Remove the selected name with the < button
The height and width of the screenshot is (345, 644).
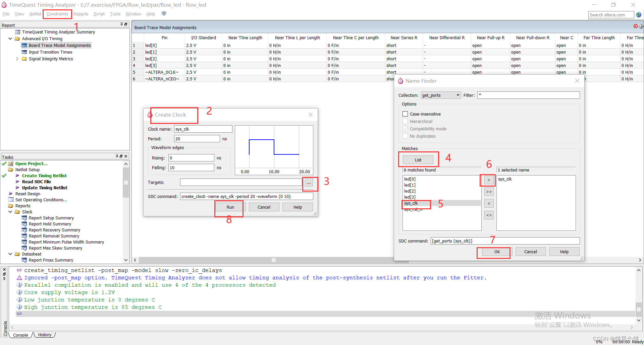489,203
